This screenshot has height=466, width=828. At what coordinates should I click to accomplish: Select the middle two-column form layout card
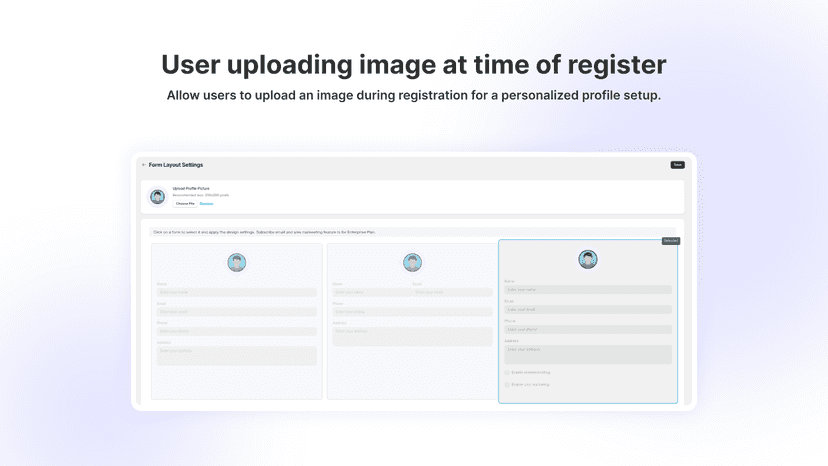tap(412, 321)
